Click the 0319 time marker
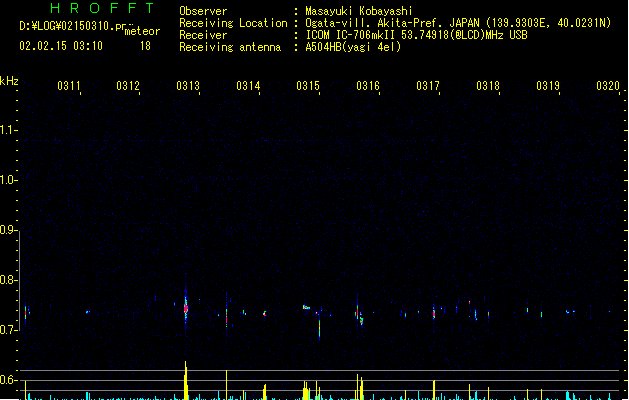 (x=548, y=86)
